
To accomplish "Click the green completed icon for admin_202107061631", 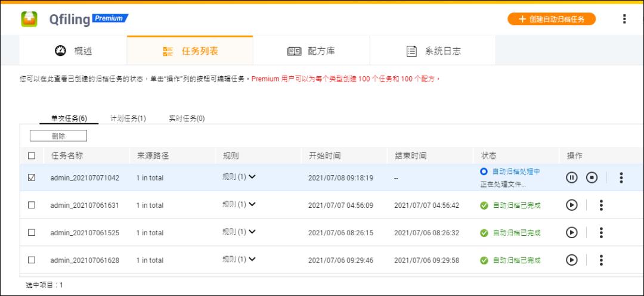I will click(484, 205).
